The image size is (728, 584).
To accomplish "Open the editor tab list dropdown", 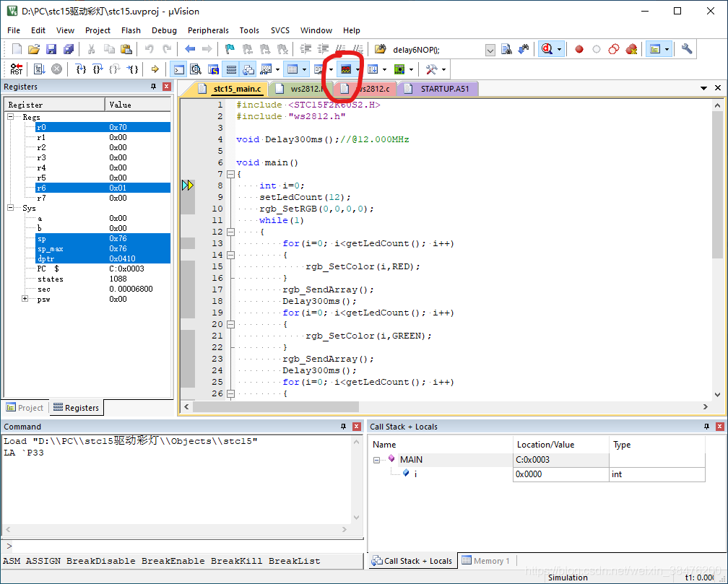I will 704,88.
